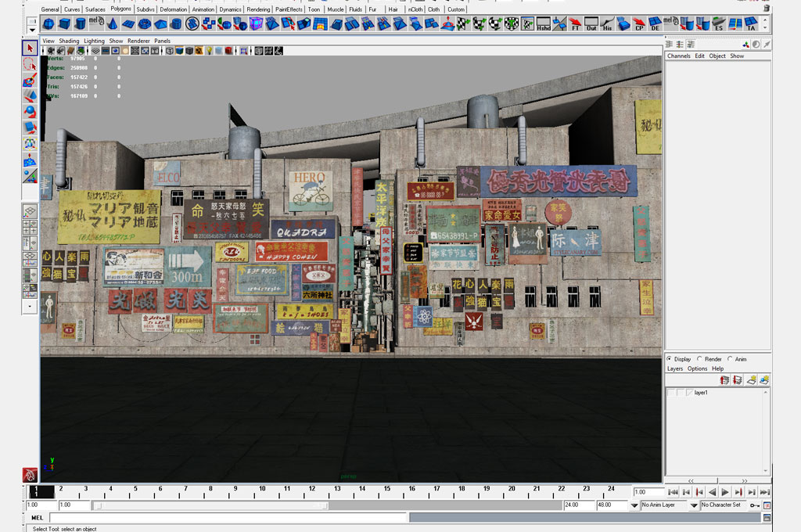
Task: Click the CP shelf button
Action: (639, 23)
